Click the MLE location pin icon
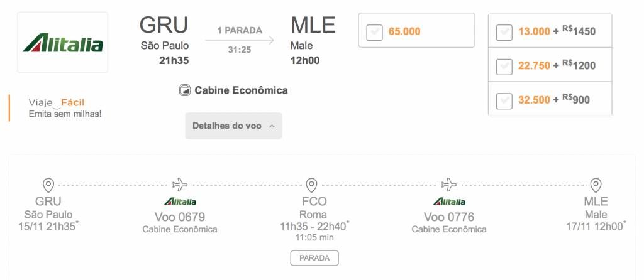Viewport: 644px width, 280px height. pyautogui.click(x=596, y=185)
